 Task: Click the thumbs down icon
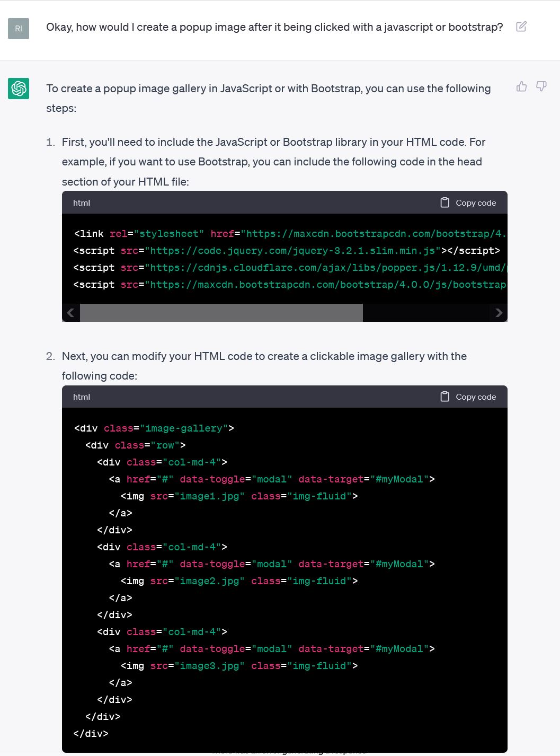541,86
